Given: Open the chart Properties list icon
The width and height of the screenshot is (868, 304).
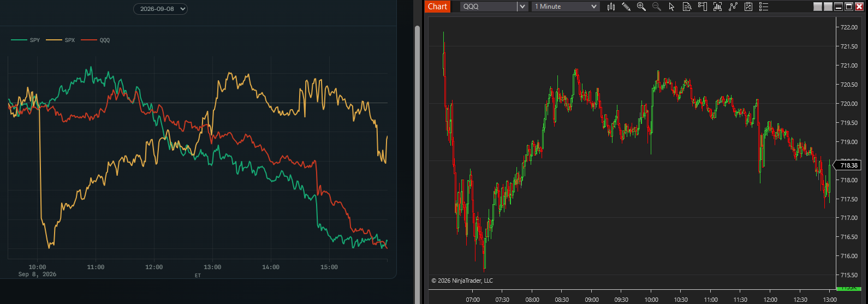Looking at the screenshot, I should [x=764, y=7].
